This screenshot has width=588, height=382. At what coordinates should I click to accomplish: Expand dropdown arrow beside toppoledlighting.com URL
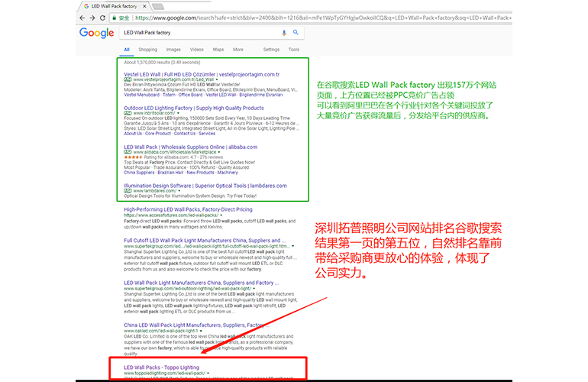point(208,374)
